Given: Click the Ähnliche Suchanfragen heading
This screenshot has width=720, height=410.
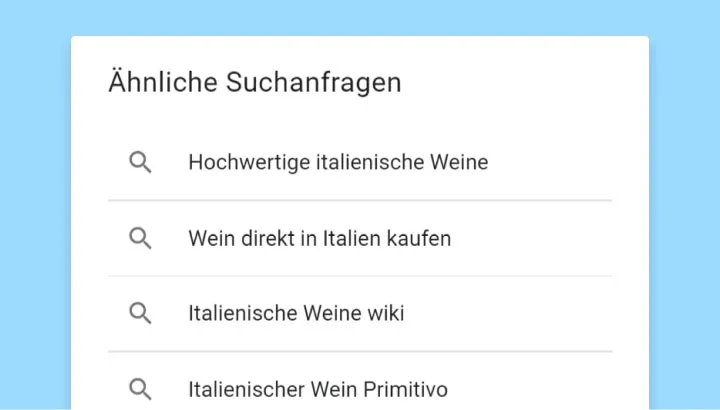Looking at the screenshot, I should click(x=254, y=82).
